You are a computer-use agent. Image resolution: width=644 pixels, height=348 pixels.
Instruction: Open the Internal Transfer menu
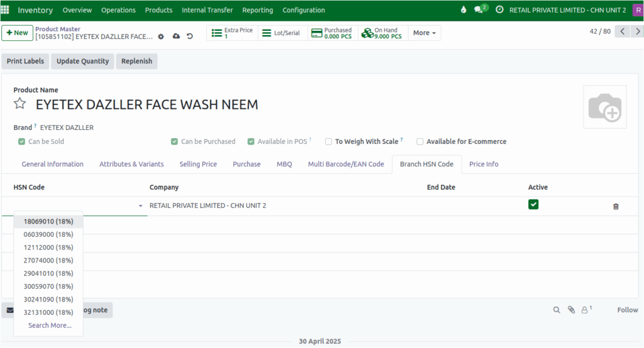click(207, 10)
